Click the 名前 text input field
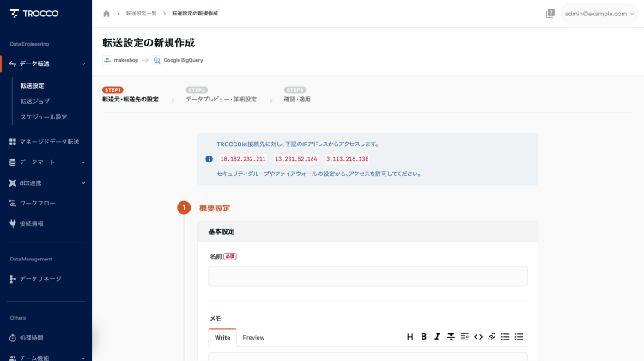This screenshot has width=644, height=361. click(x=368, y=276)
